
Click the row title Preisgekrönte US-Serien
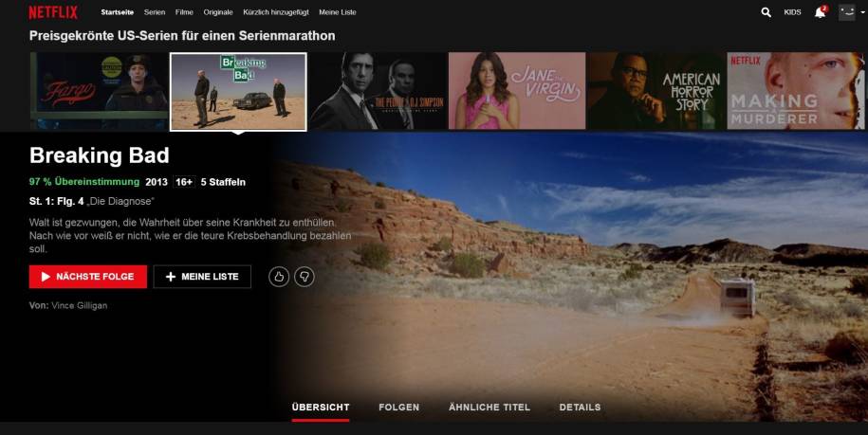pyautogui.click(x=182, y=36)
